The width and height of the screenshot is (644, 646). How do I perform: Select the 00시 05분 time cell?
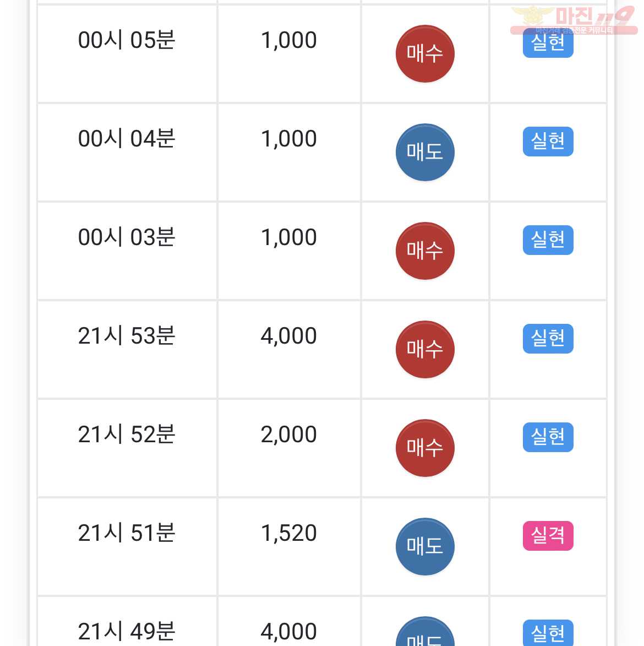[x=127, y=53]
